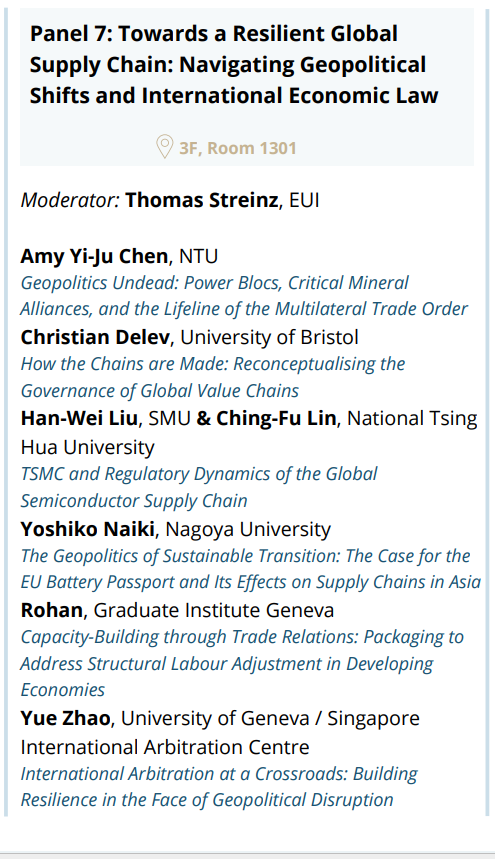
Task: Click speaker name Yoshiko Naiki
Action: 88,529
